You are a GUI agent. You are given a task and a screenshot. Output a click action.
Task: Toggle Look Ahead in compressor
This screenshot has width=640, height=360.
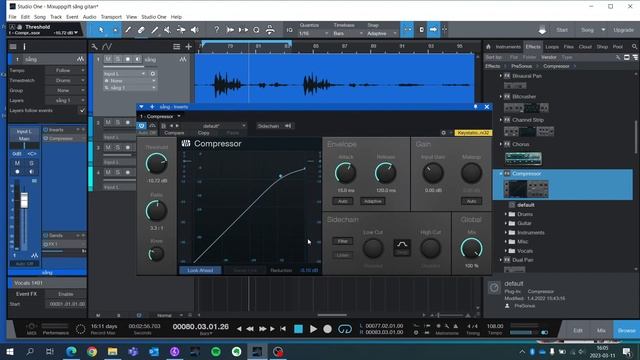point(200,270)
